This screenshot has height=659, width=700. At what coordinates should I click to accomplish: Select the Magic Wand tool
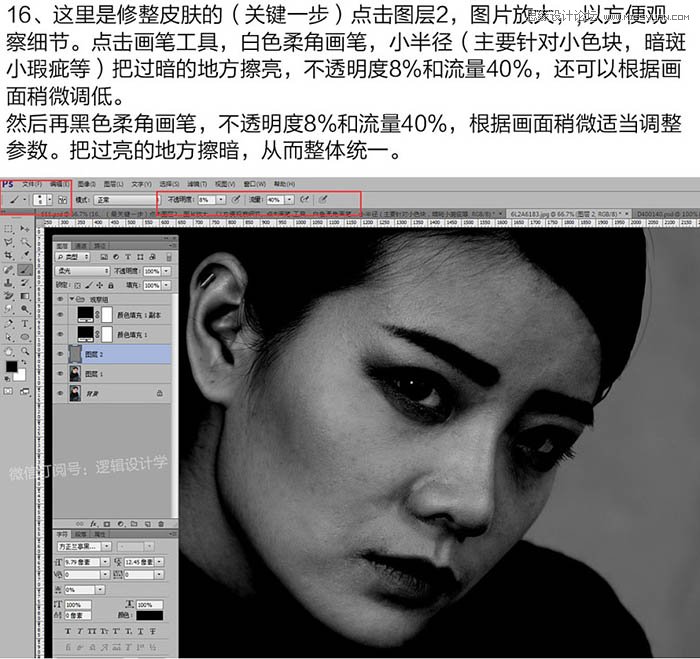pyautogui.click(x=25, y=242)
